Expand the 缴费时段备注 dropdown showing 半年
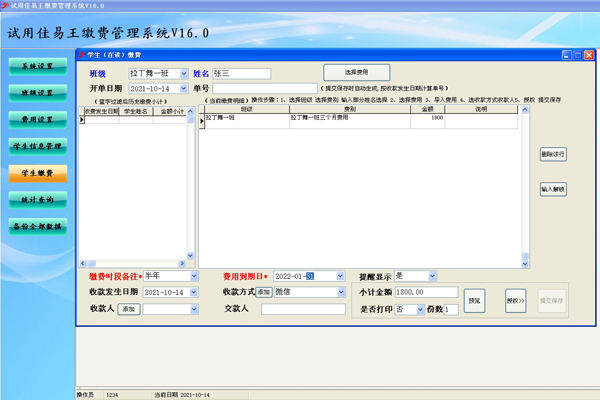 (x=194, y=276)
